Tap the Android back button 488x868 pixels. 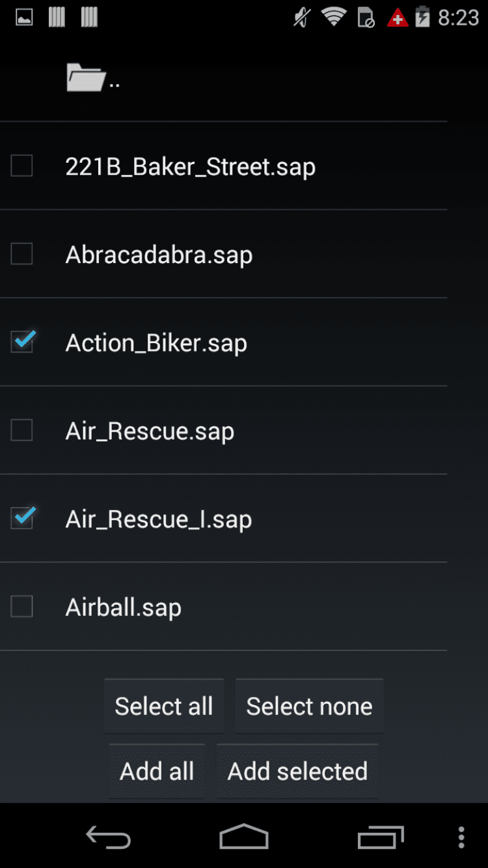pyautogui.click(x=108, y=837)
